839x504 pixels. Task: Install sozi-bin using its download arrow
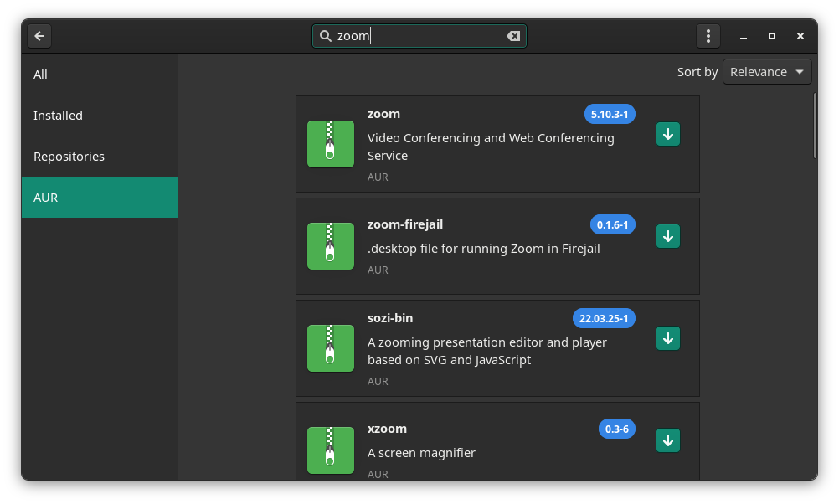[x=667, y=338]
